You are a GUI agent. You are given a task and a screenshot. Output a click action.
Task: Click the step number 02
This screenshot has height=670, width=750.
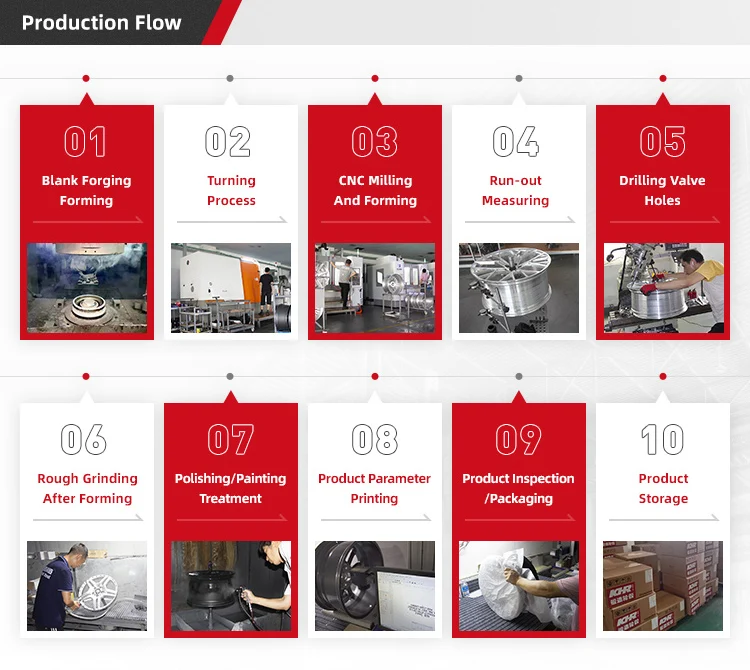click(x=228, y=142)
